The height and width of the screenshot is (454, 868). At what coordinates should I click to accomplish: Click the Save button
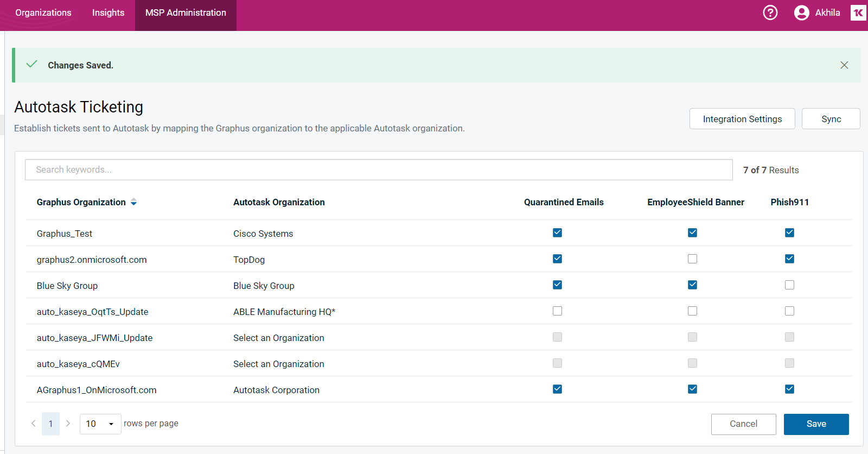pyautogui.click(x=816, y=424)
